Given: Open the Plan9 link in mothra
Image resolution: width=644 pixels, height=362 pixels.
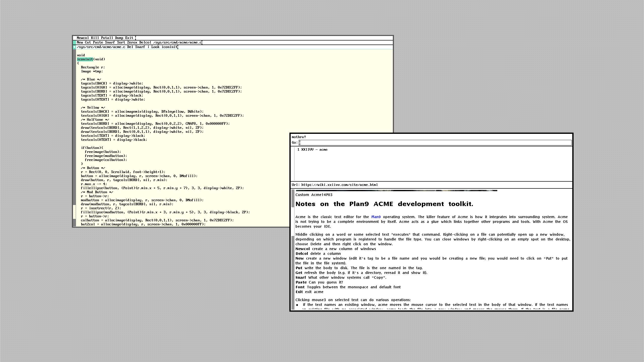Looking at the screenshot, I should tap(376, 217).
